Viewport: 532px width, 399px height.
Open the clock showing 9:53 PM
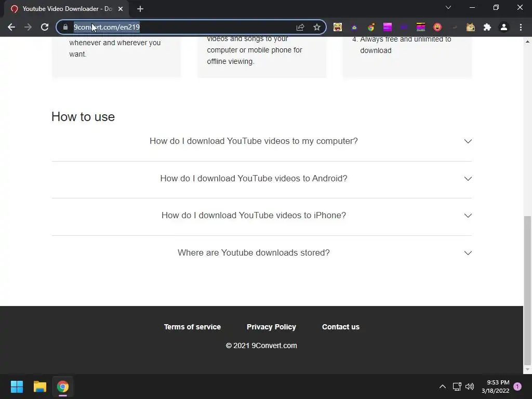pos(495,387)
